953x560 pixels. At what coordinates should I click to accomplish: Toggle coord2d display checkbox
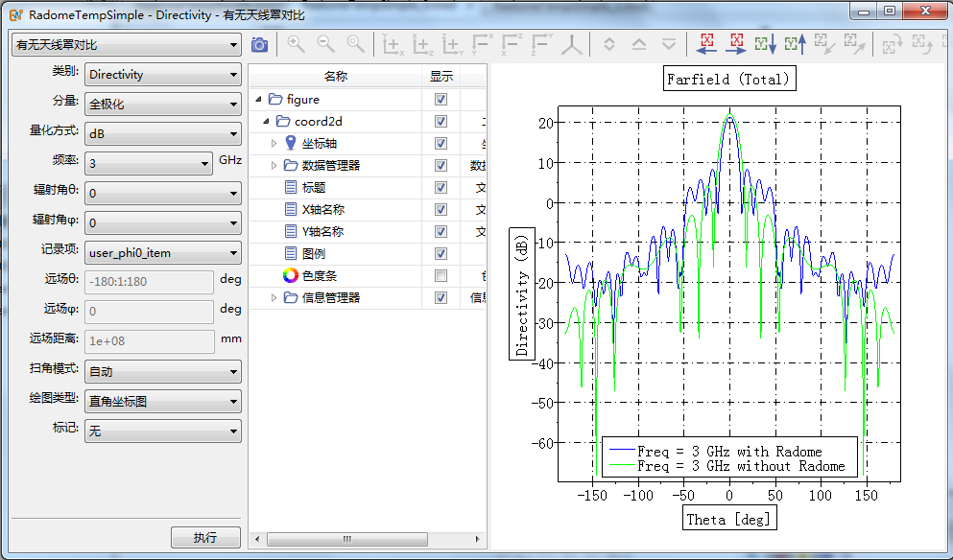click(x=441, y=122)
